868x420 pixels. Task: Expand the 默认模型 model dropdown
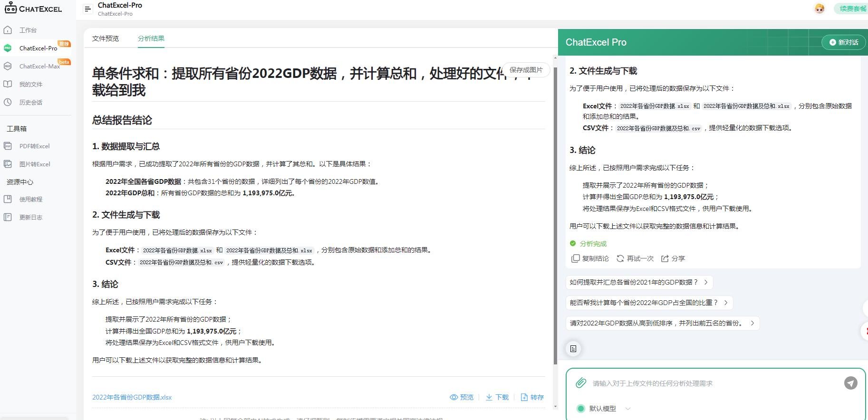click(628, 409)
